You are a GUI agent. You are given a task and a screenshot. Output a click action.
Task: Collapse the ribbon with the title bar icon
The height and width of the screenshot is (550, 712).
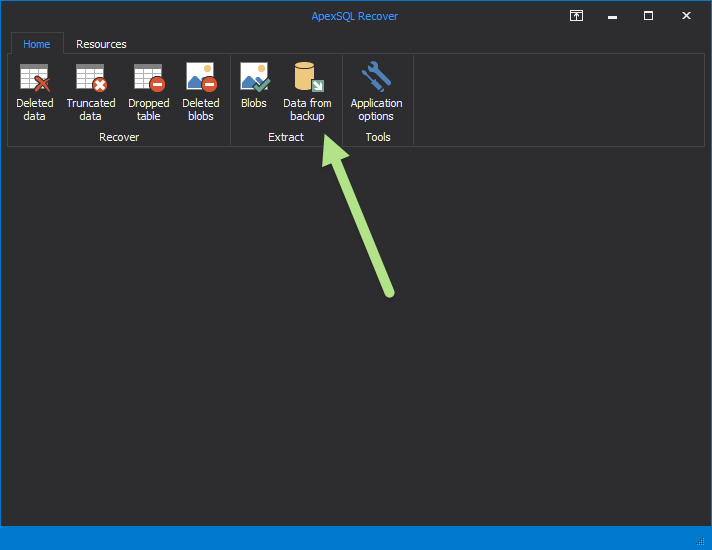[576, 16]
